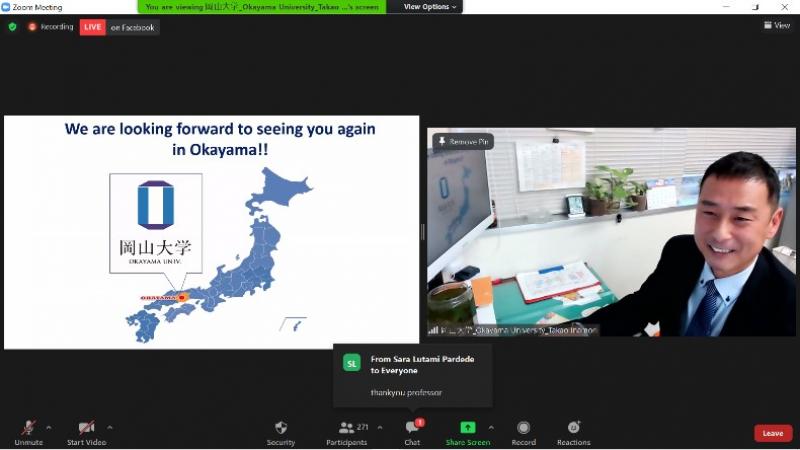Open chat notification from Sara Lutami Pardede
This screenshot has width=800, height=450.
(413, 376)
